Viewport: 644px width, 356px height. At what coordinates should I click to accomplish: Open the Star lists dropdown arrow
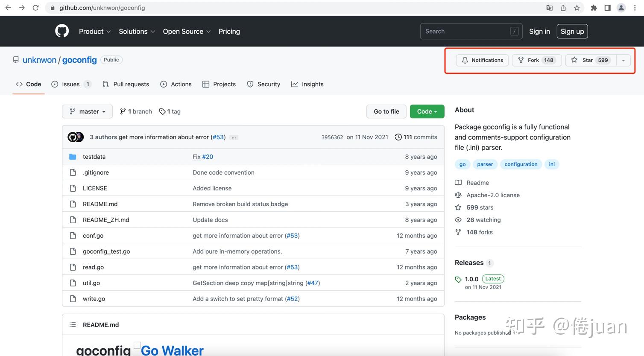(624, 60)
